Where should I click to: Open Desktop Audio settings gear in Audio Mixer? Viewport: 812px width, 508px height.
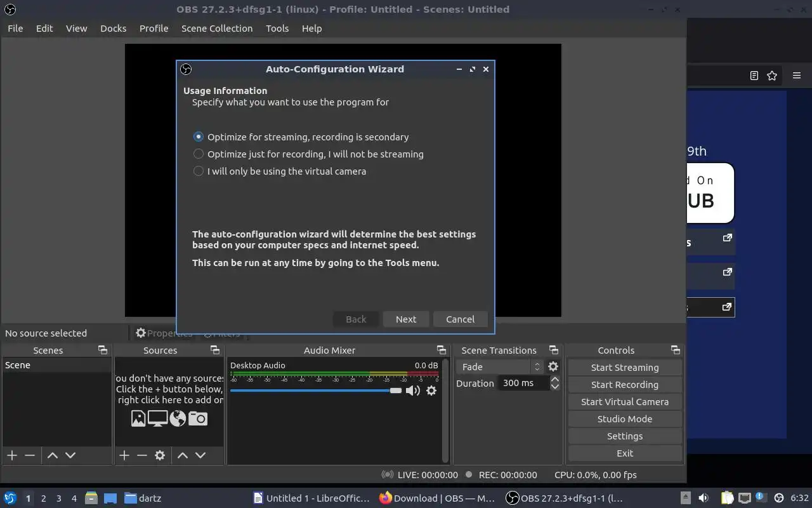click(431, 391)
